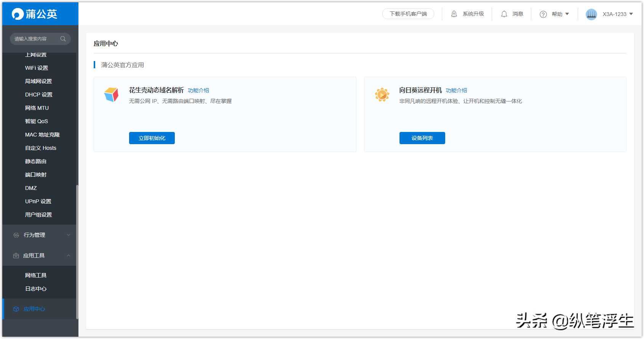Expand the 行为管理 menu chevron

pyautogui.click(x=69, y=235)
